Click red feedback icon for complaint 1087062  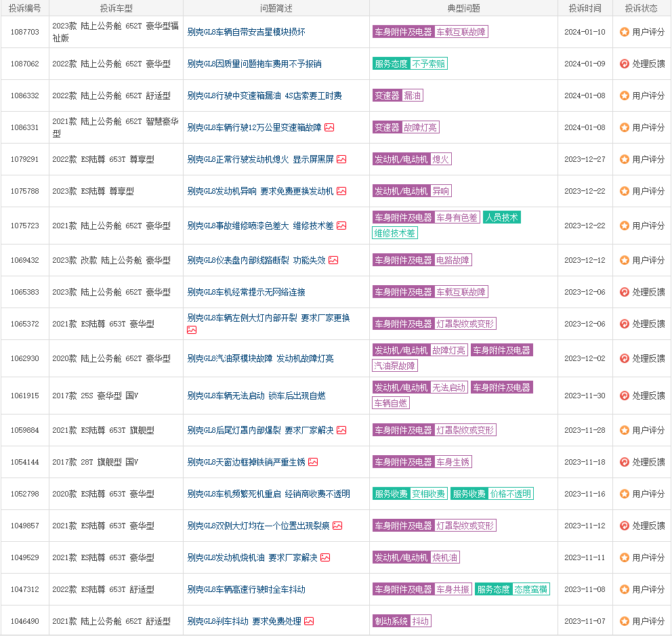point(625,64)
